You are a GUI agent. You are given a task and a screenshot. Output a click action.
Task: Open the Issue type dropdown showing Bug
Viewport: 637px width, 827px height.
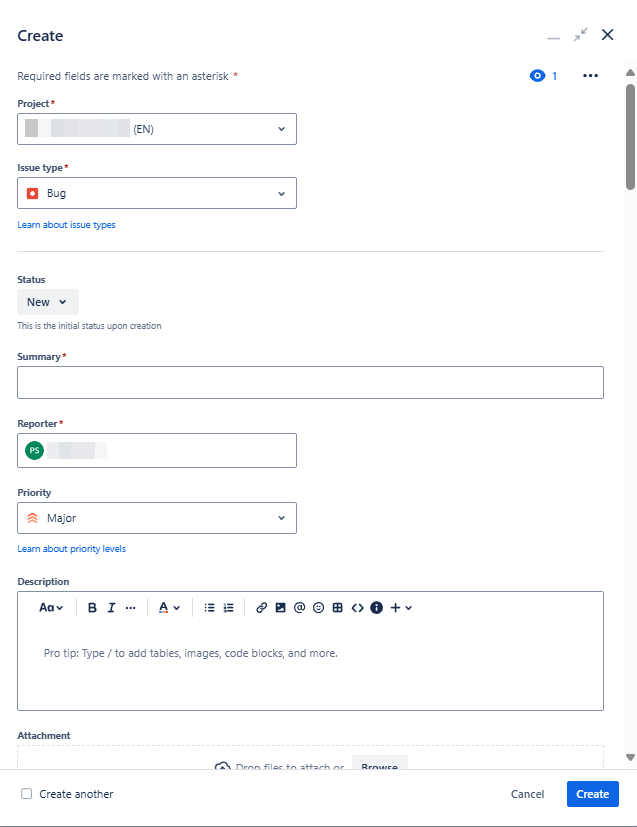(x=157, y=193)
